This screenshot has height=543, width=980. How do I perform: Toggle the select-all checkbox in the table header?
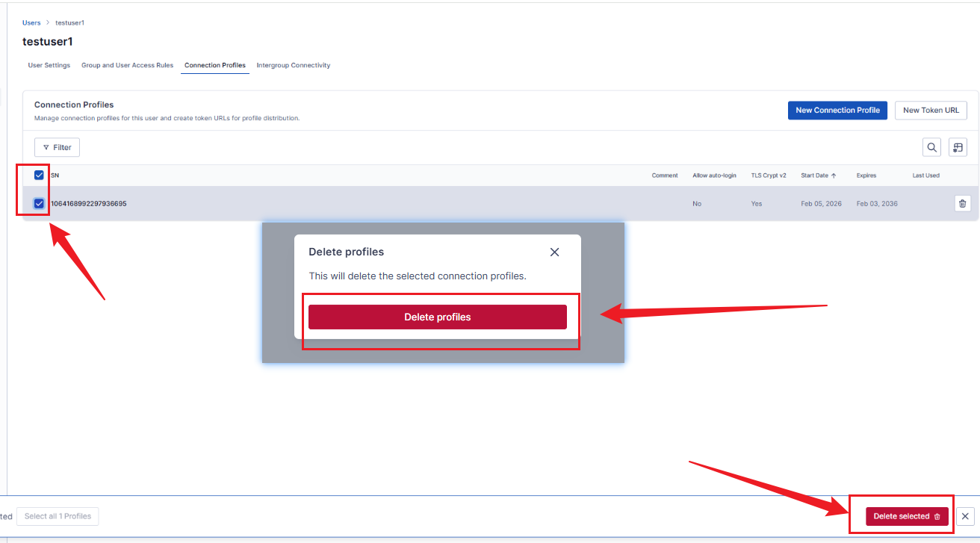coord(40,176)
